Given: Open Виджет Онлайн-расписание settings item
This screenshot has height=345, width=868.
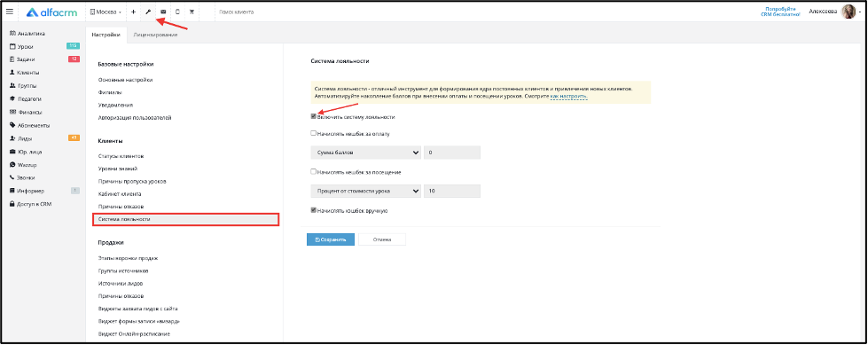Looking at the screenshot, I should click(134, 334).
